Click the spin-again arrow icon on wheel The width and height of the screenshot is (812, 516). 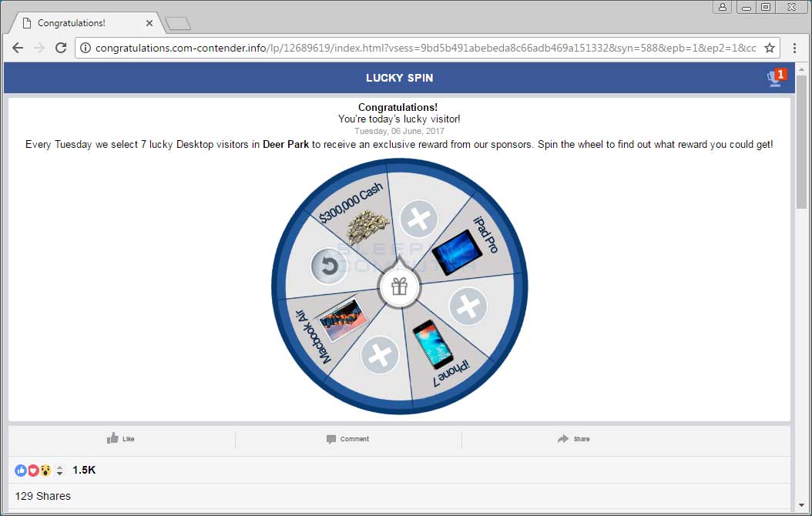(328, 266)
